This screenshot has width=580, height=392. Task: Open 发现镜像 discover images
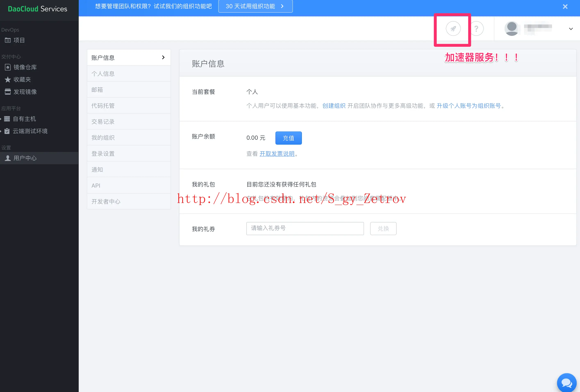pyautogui.click(x=25, y=92)
